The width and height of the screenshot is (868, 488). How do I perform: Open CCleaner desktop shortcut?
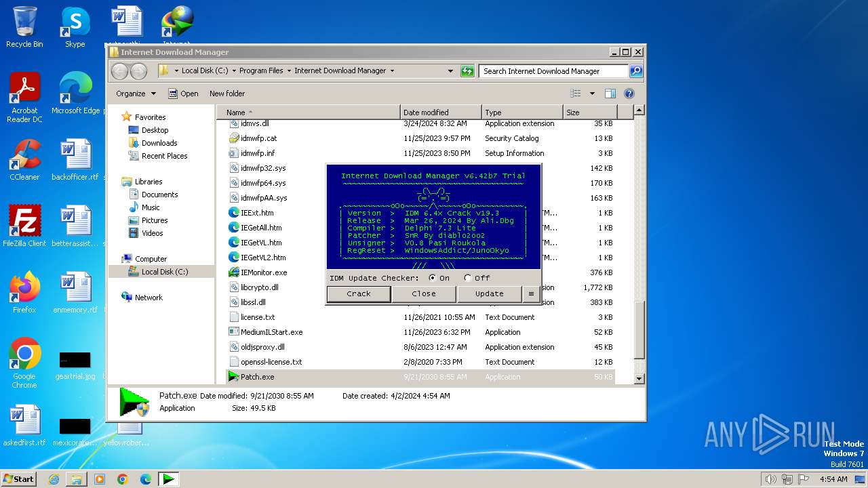24,160
